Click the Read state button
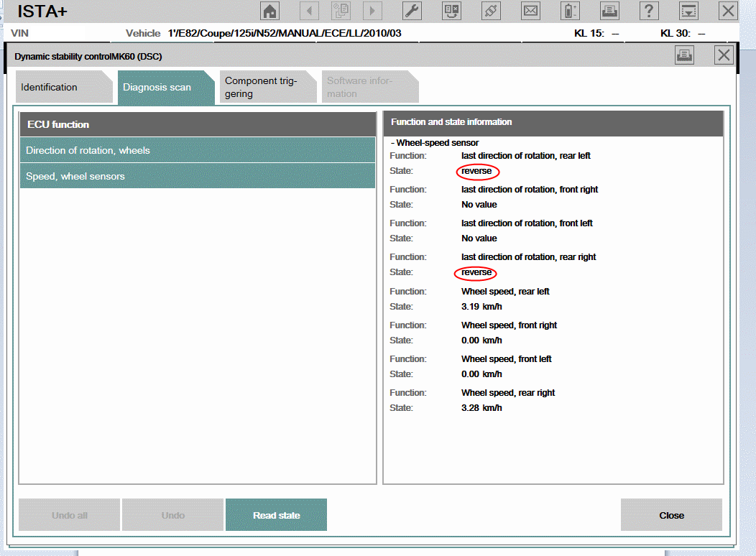The width and height of the screenshot is (756, 556). point(276,515)
